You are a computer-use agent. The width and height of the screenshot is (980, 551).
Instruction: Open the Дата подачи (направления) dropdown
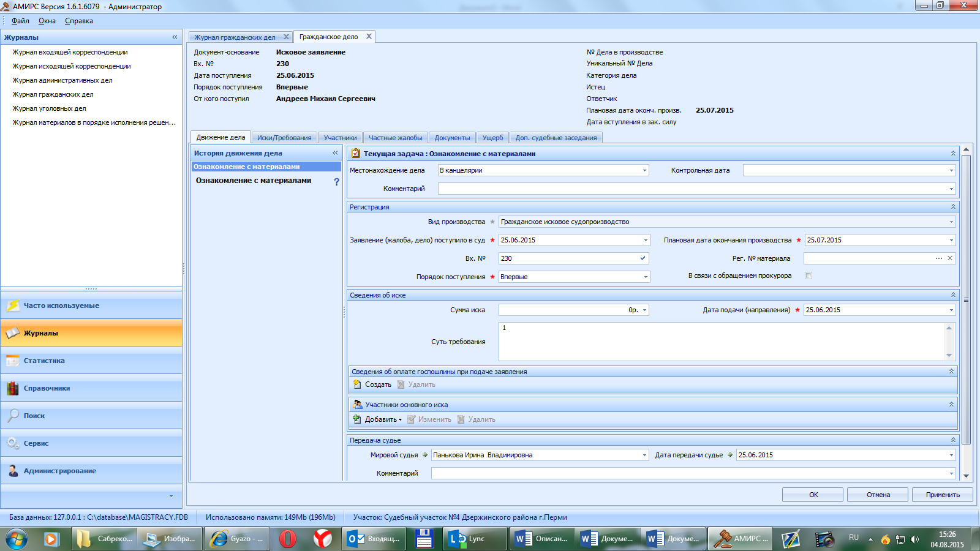click(x=951, y=310)
